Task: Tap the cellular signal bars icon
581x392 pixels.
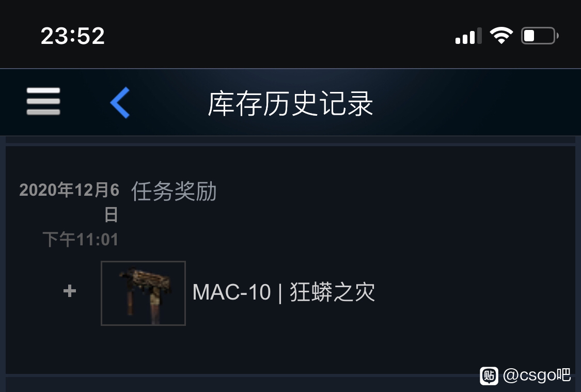Action: click(x=468, y=36)
